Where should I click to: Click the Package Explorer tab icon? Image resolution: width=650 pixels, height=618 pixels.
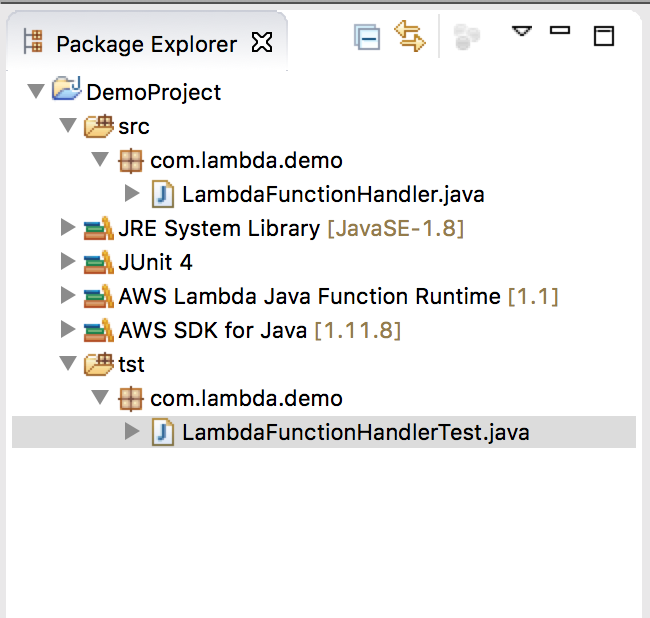click(x=33, y=41)
